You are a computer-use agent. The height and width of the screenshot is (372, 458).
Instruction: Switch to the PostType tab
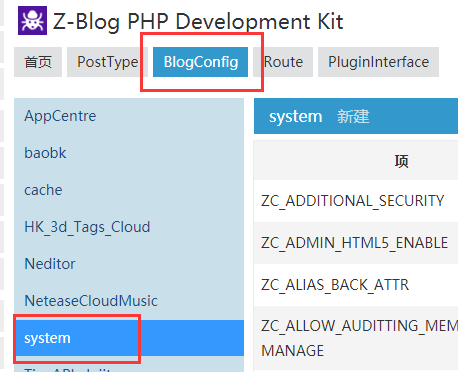point(107,62)
